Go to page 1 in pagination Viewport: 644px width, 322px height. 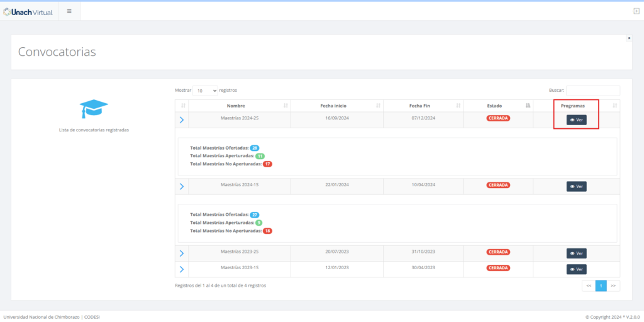601,286
